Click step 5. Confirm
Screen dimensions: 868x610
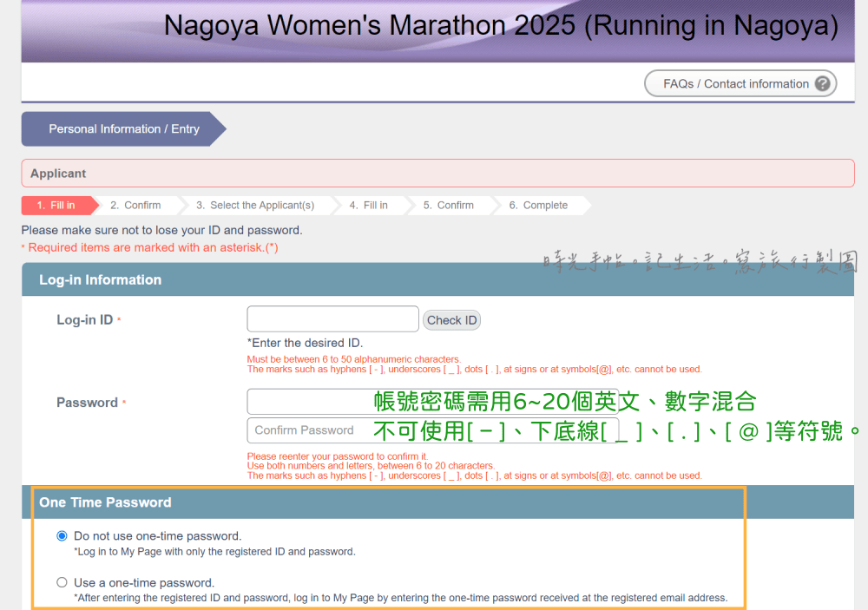[449, 206]
